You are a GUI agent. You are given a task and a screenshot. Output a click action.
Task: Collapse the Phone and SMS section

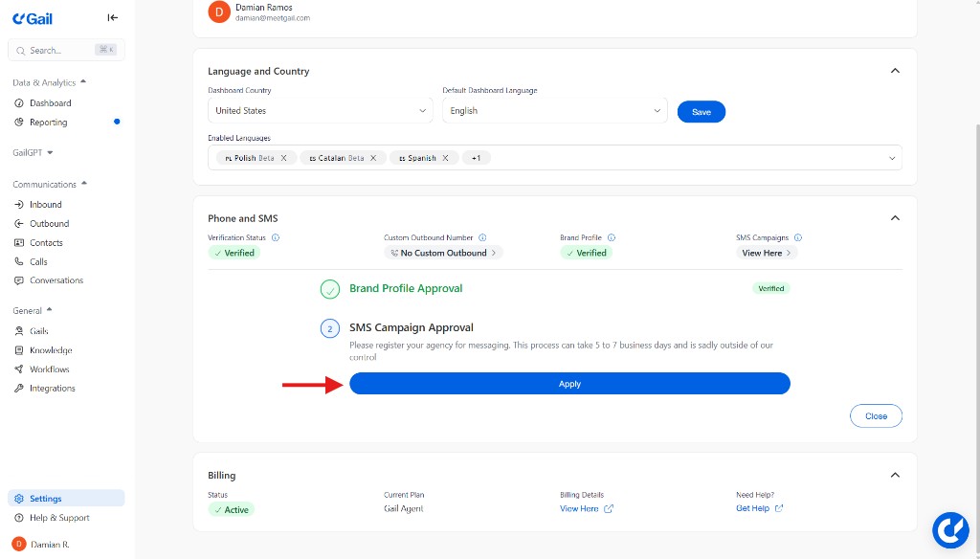[x=895, y=218]
